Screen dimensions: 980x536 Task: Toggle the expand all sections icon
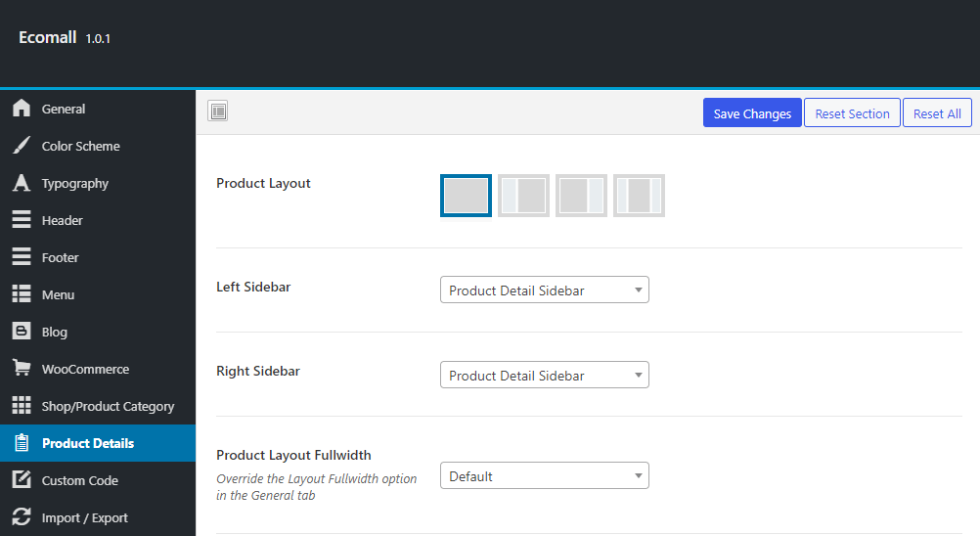pos(217,112)
